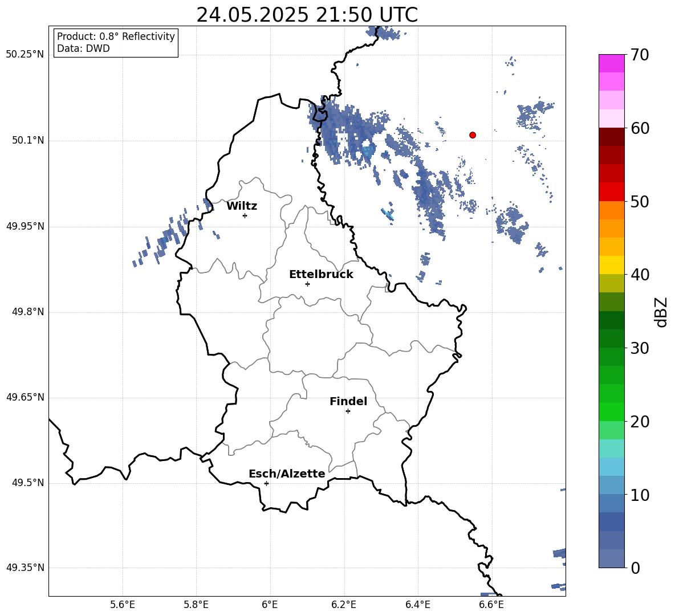
Task: Click the dark maroon colorbar swatch below 60
Action: (611, 137)
